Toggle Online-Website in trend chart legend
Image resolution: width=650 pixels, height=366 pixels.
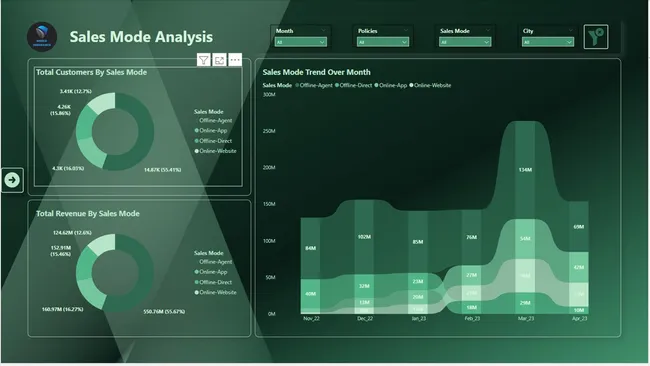430,85
